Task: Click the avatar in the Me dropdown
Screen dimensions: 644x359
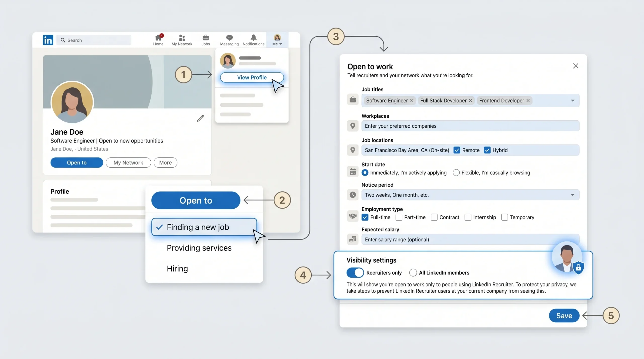Action: 228,61
